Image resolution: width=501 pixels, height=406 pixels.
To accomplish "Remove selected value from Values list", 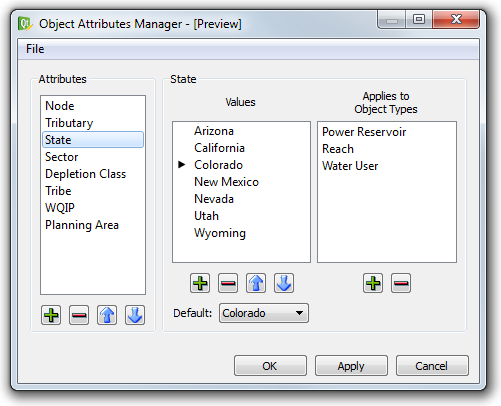I will [228, 283].
